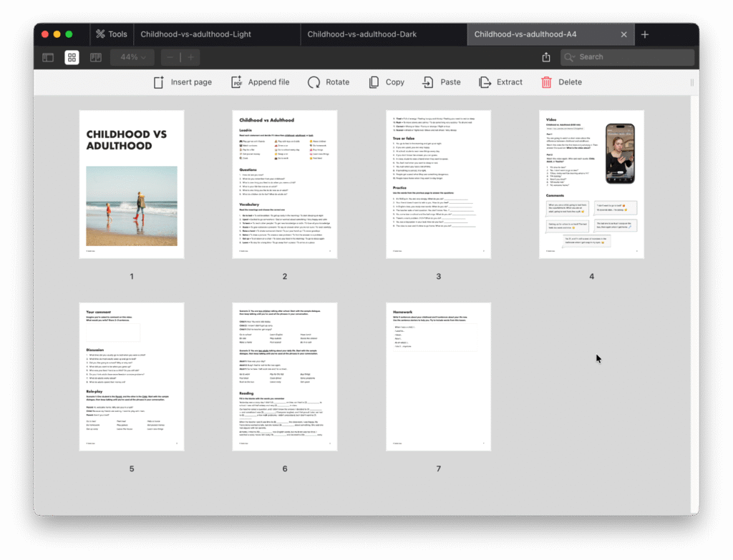The width and height of the screenshot is (733, 560).
Task: Click the Insert page icon
Action: pos(159,82)
